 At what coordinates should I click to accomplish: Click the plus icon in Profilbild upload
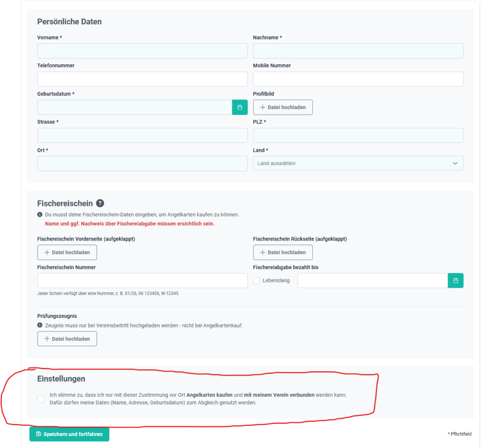click(263, 107)
